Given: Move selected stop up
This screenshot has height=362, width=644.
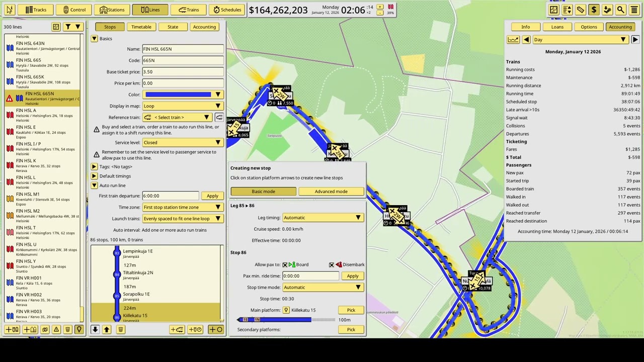Looking at the screenshot, I should [x=107, y=330].
